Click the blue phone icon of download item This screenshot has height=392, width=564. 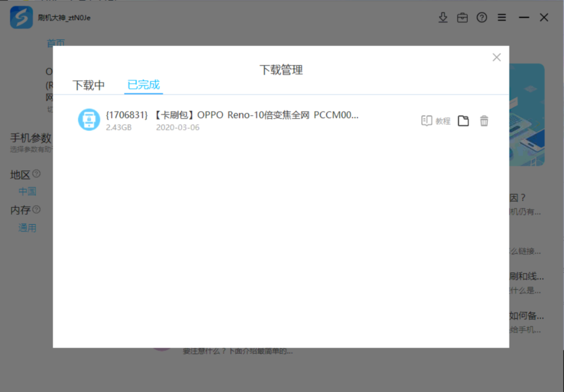tap(89, 119)
